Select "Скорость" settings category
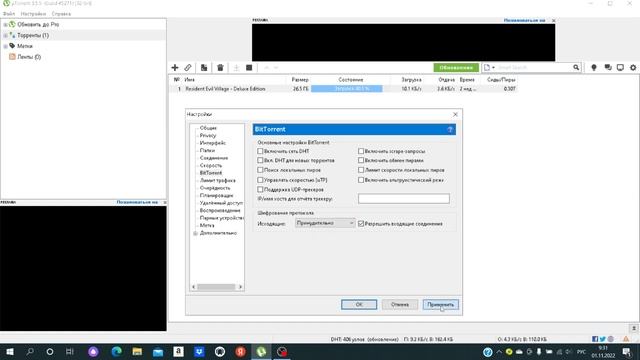The image size is (640, 360). 211,165
